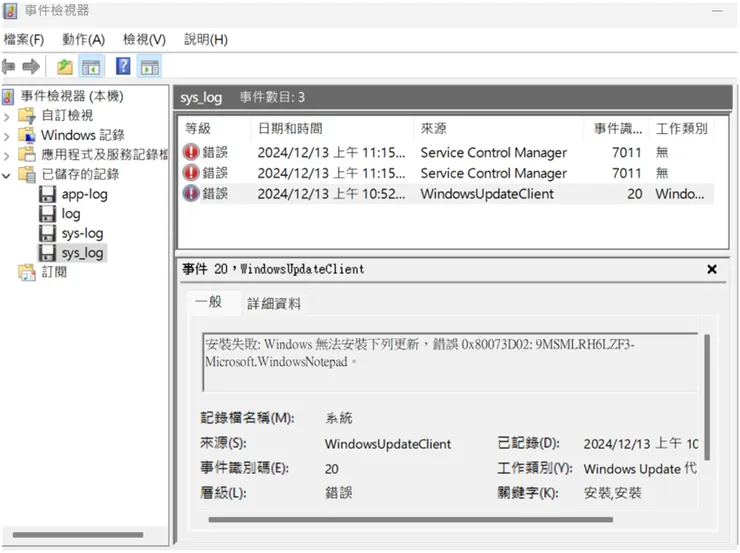The image size is (740, 553).
Task: Select the sys-log tree item
Action: point(82,234)
